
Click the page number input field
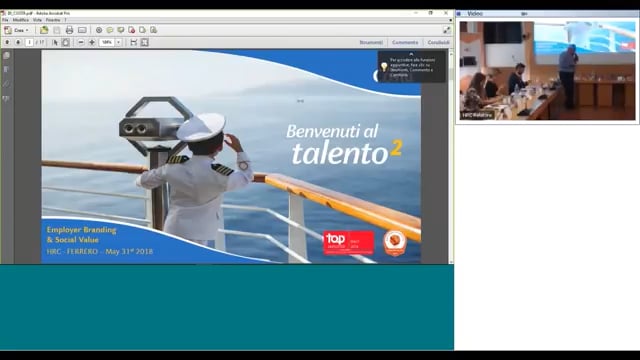(29, 42)
